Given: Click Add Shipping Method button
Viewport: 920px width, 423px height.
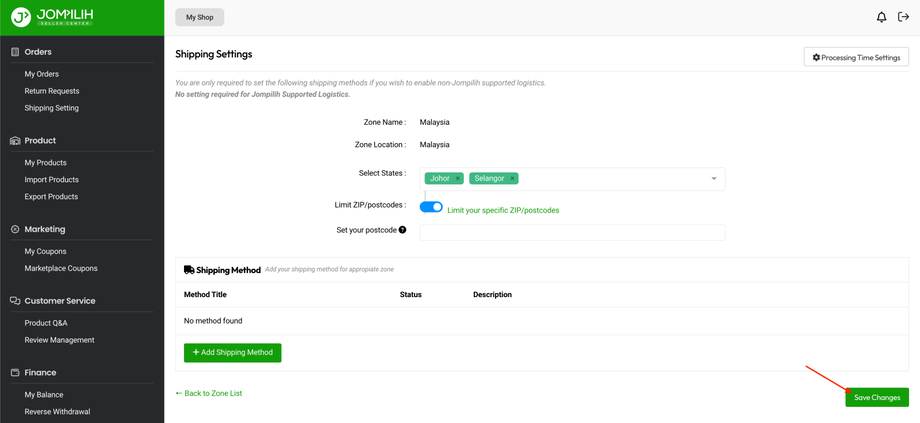Looking at the screenshot, I should point(232,353).
